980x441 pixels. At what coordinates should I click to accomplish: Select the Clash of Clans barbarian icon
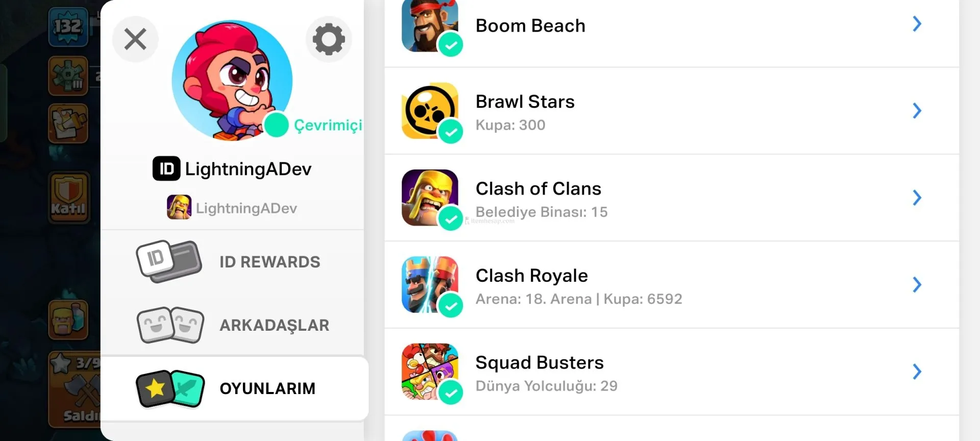(430, 198)
